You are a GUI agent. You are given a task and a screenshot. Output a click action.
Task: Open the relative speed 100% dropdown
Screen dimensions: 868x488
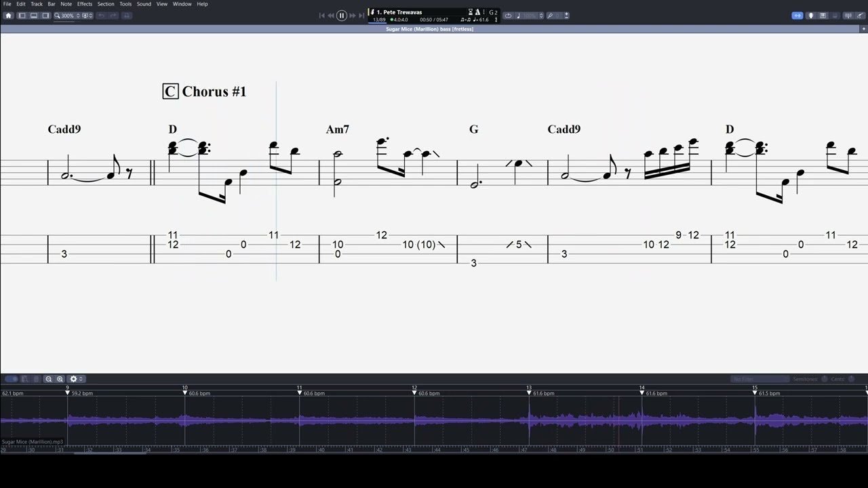pyautogui.click(x=530, y=16)
